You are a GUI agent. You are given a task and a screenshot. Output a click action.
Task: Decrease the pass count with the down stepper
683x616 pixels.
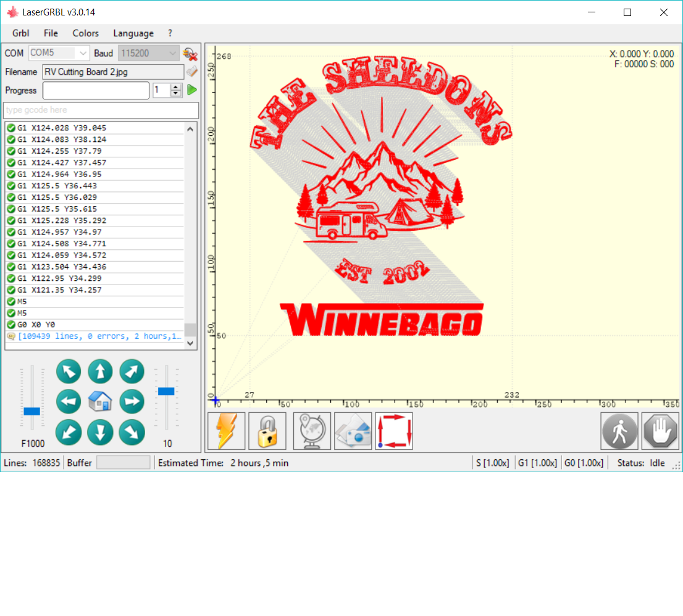pyautogui.click(x=175, y=94)
